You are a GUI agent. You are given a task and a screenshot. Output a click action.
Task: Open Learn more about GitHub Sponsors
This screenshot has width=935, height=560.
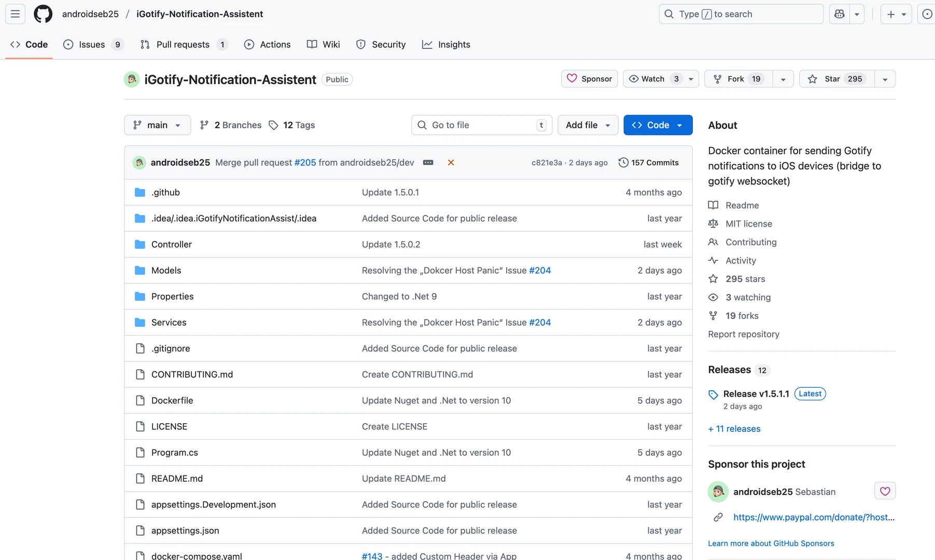[771, 543]
